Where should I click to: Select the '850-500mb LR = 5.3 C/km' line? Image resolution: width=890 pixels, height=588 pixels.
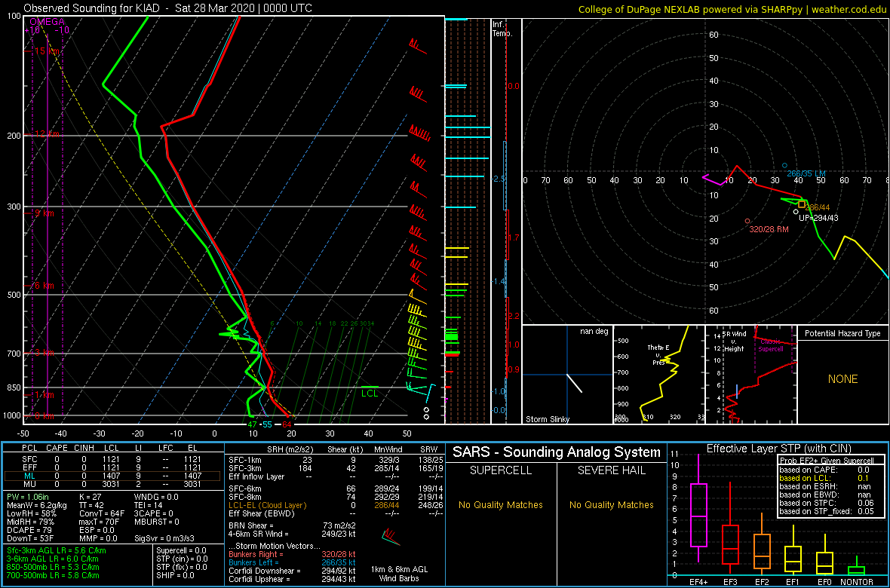coord(54,567)
